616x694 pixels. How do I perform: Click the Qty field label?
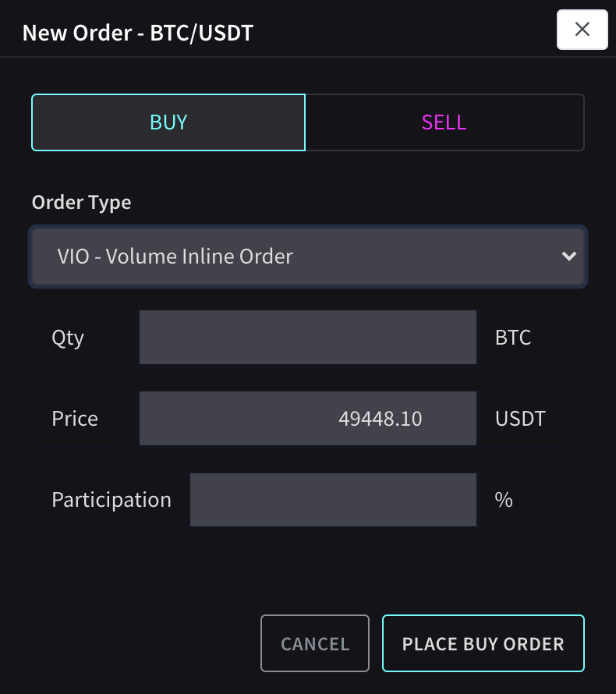68,338
